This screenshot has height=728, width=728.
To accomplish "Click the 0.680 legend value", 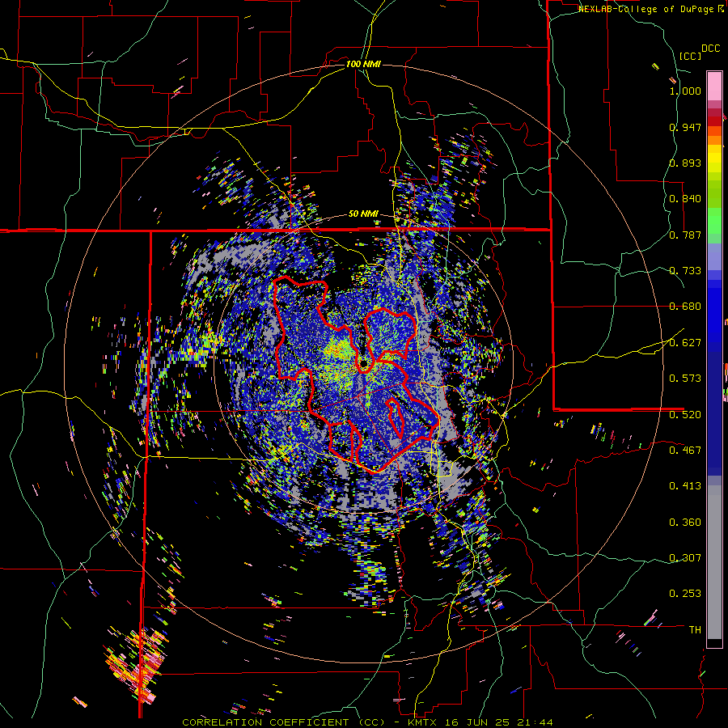I will (685, 307).
